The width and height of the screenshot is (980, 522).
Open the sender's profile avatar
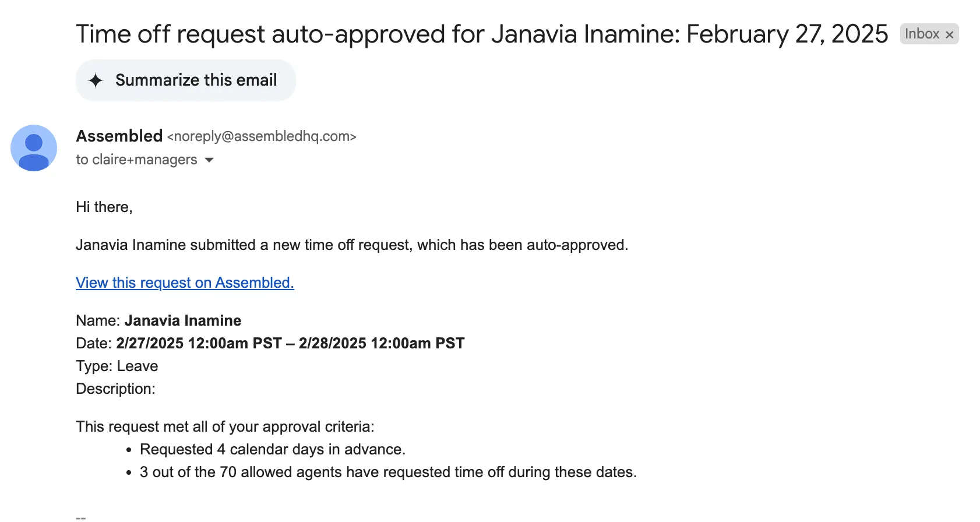(34, 148)
